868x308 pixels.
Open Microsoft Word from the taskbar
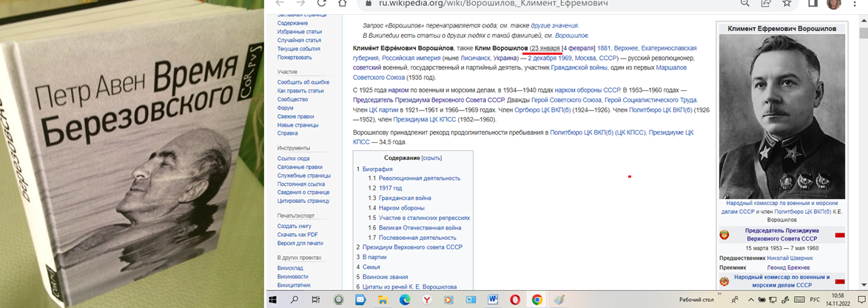point(494,300)
